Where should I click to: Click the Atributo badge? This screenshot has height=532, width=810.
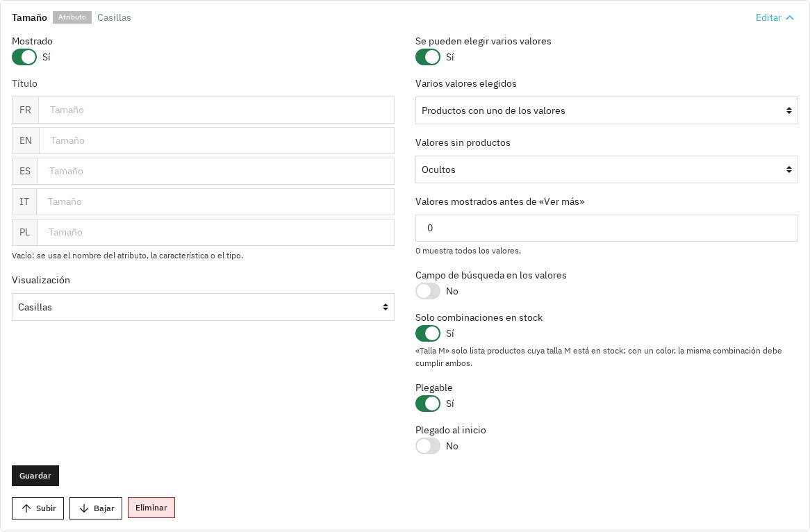coord(72,17)
